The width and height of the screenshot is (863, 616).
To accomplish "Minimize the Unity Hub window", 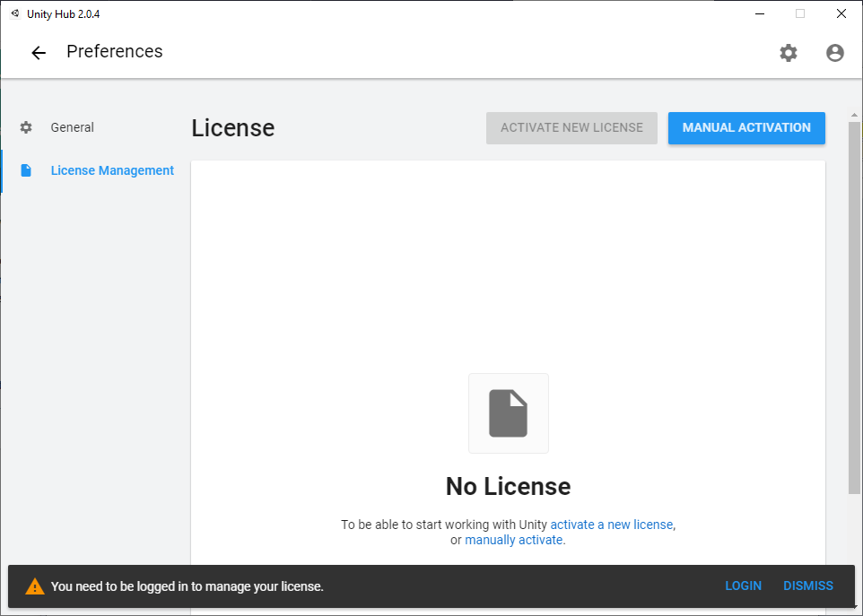I will point(759,13).
